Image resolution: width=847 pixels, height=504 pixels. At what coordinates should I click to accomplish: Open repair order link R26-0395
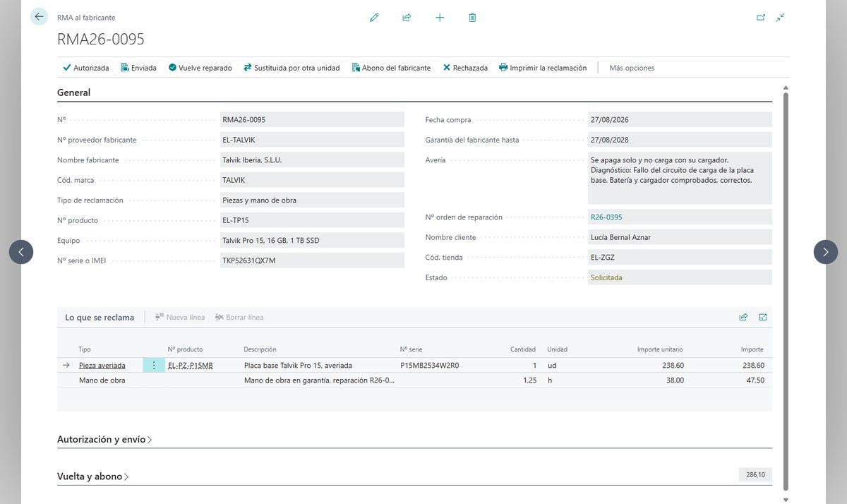pyautogui.click(x=606, y=217)
